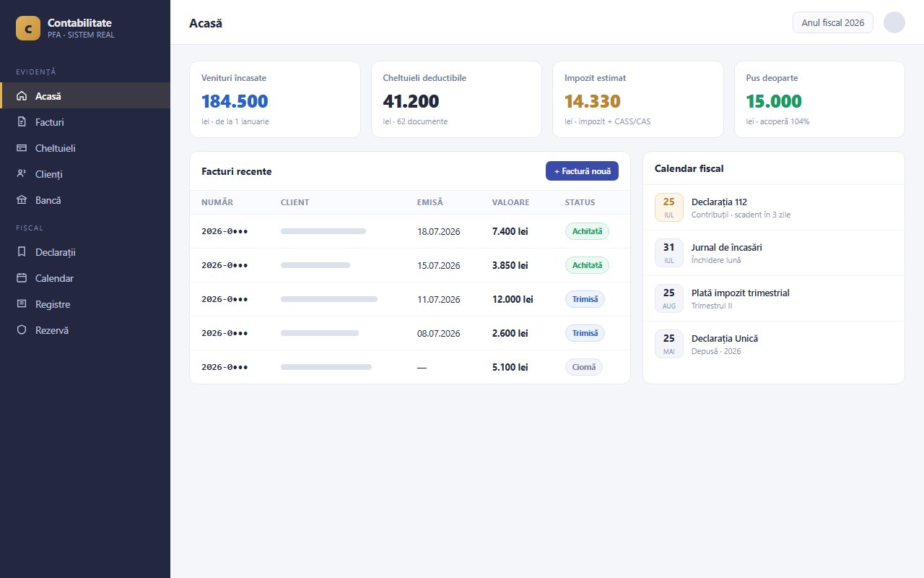This screenshot has width=924, height=578.
Task: Sort by the VALOARE column header
Action: (510, 202)
